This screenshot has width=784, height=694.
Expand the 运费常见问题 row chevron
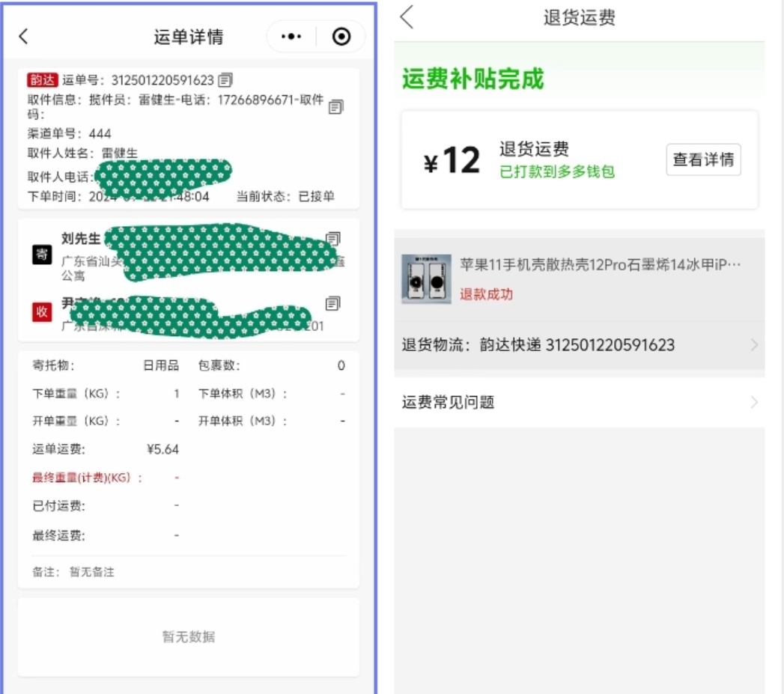pos(754,402)
